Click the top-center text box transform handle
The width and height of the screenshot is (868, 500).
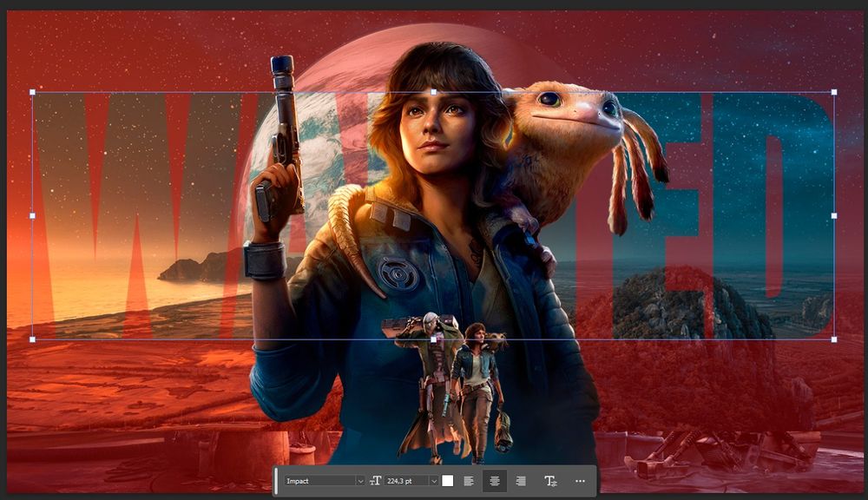[433, 93]
